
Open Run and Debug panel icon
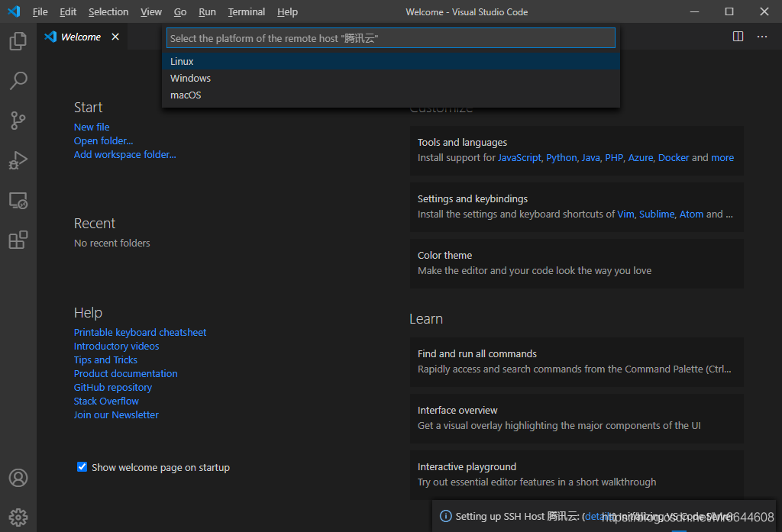(18, 160)
